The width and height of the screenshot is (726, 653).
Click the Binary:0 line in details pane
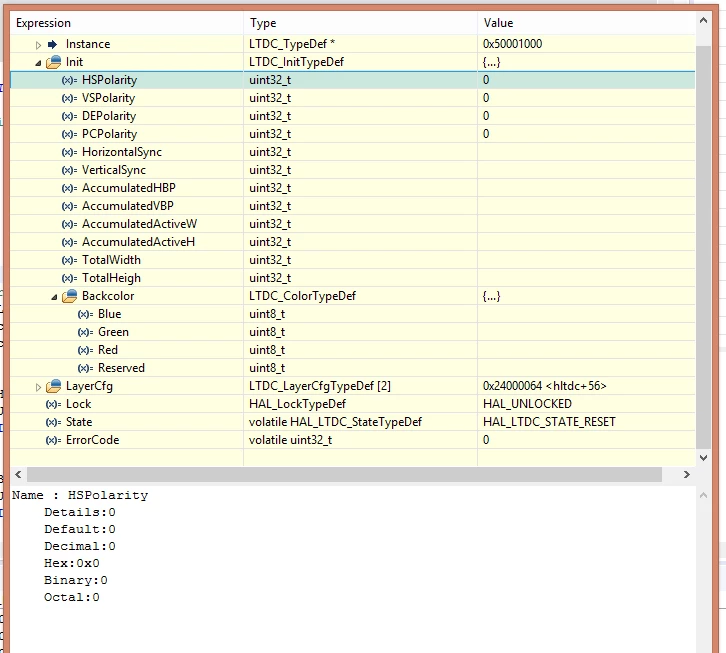pos(76,580)
